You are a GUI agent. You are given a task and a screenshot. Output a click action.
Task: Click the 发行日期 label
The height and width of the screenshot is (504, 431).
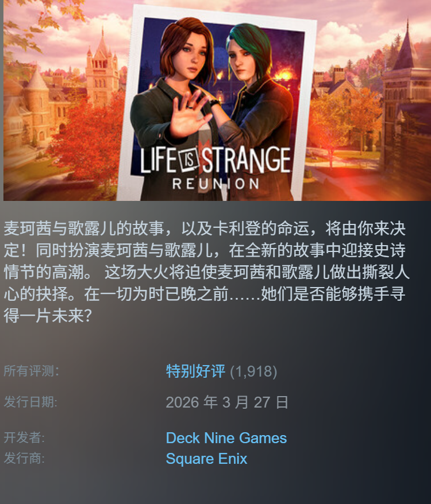30,402
